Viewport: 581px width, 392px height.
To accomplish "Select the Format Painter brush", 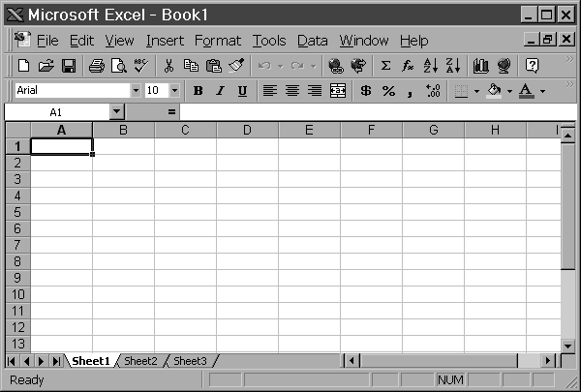I will coord(236,66).
